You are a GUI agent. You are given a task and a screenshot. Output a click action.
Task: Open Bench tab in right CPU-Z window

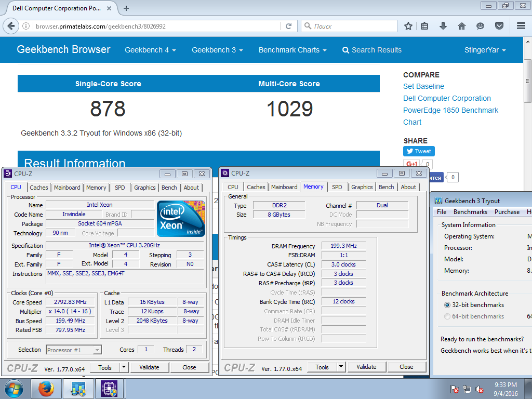tap(387, 187)
